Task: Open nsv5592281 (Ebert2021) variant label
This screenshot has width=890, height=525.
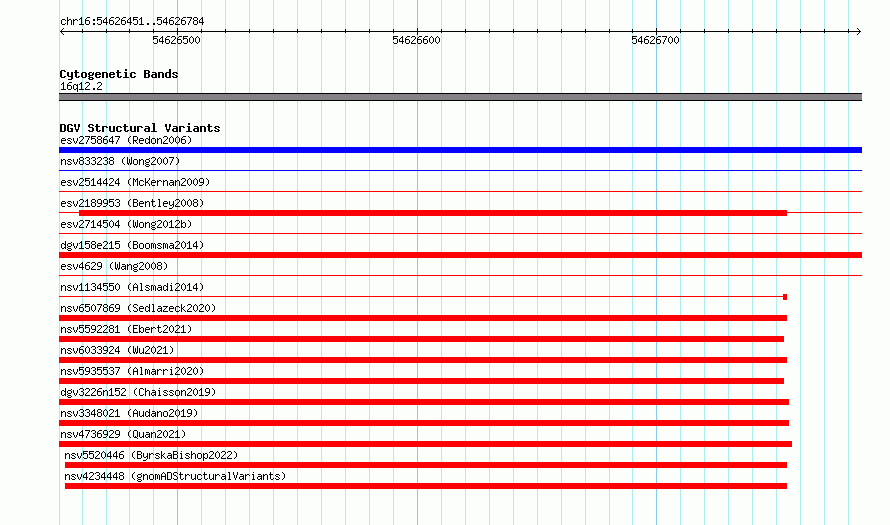Action: pos(126,329)
